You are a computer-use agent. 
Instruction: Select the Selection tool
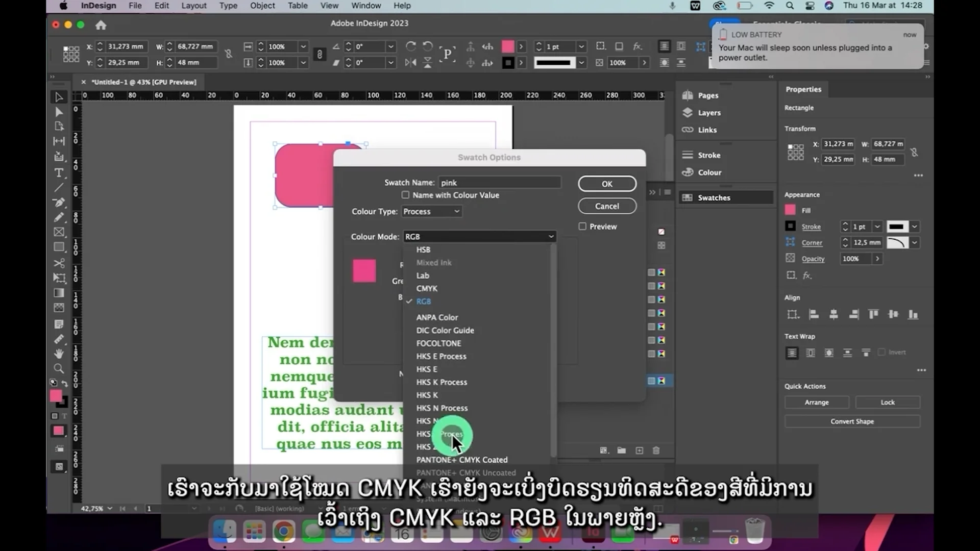[59, 96]
